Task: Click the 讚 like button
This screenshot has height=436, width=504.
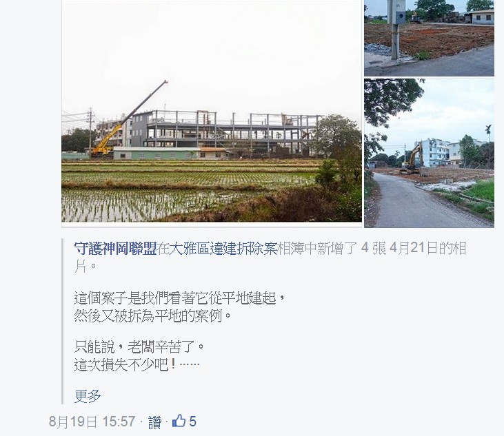Action: [154, 422]
